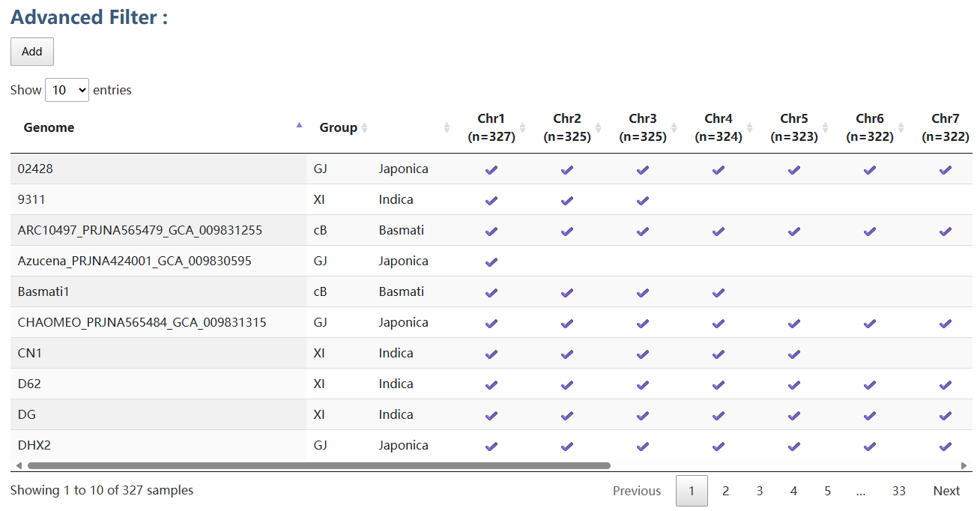Image resolution: width=980 pixels, height=511 pixels.
Task: Click the scrollbar left arrow
Action: point(18,465)
